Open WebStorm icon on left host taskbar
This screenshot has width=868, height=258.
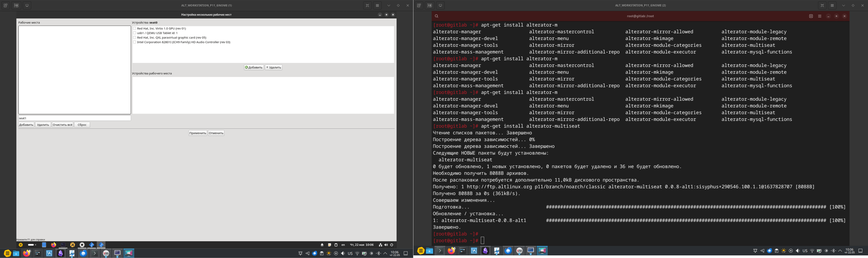(x=49, y=253)
